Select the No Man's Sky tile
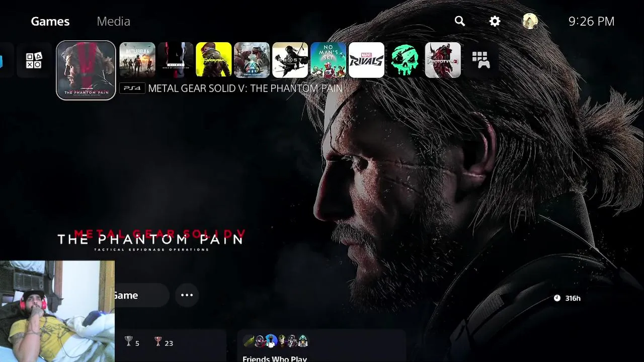This screenshot has height=362, width=644. click(x=329, y=60)
